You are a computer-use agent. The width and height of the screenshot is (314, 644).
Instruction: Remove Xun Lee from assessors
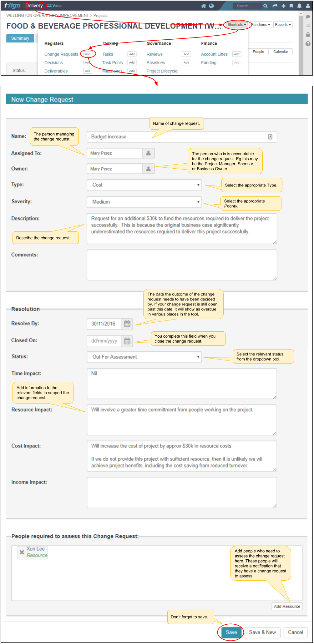22,552
